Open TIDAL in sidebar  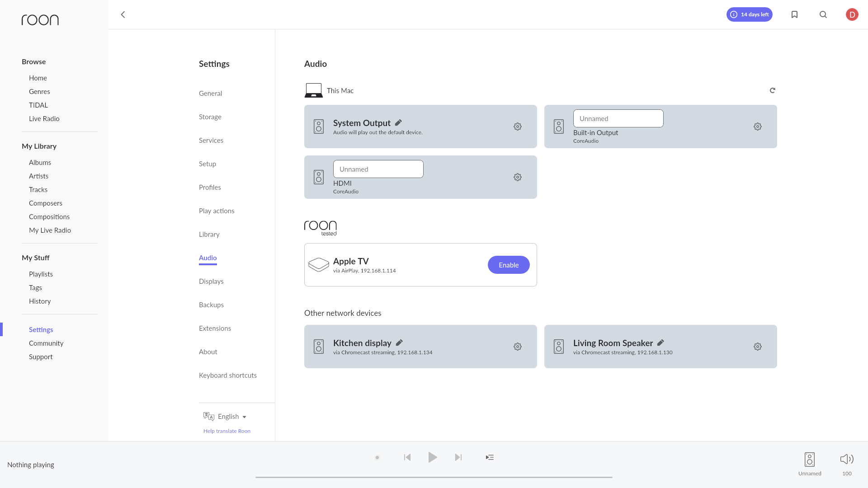38,105
